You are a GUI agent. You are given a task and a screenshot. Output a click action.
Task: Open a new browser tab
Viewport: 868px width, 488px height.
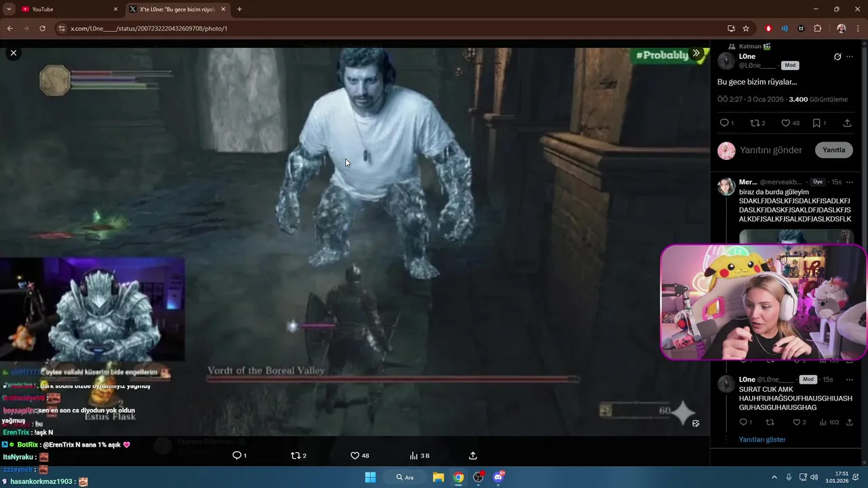tap(239, 9)
